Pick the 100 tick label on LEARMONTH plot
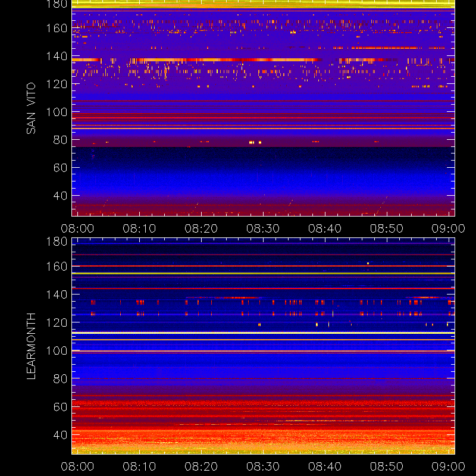The width and height of the screenshot is (476, 476). tap(57, 350)
